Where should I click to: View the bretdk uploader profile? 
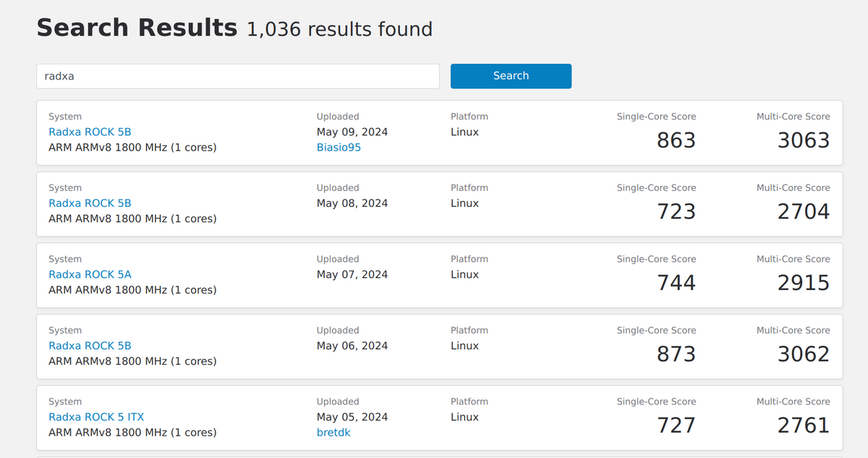(x=333, y=433)
